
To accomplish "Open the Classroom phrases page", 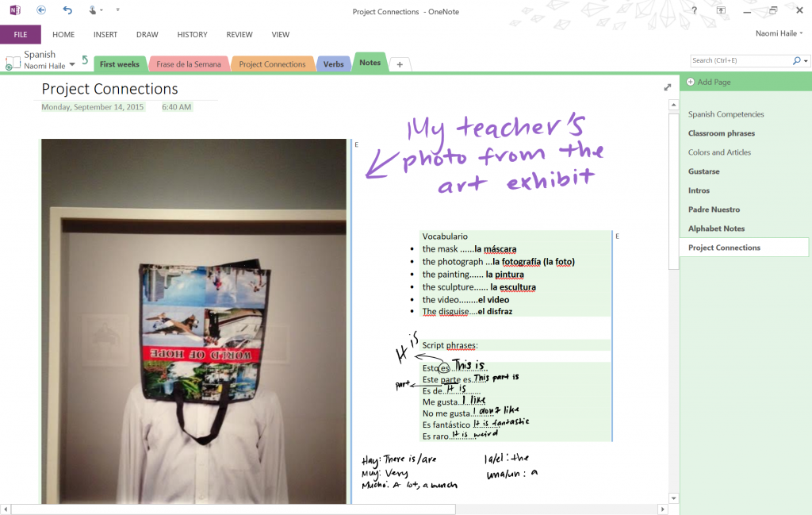I will (x=722, y=133).
